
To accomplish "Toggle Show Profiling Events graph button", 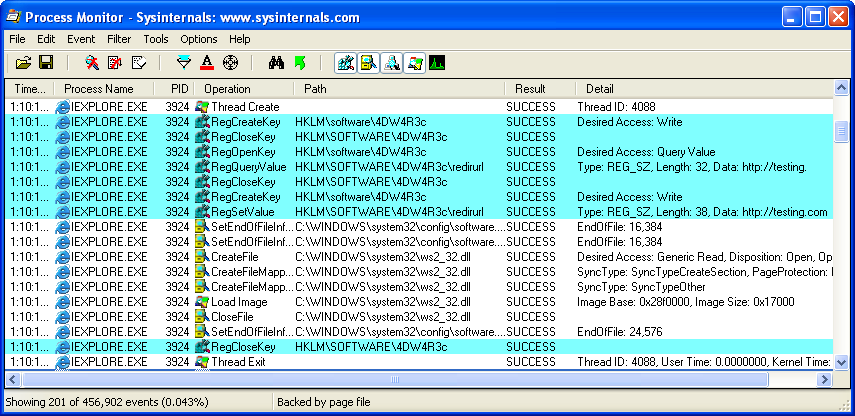I will pyautogui.click(x=438, y=63).
